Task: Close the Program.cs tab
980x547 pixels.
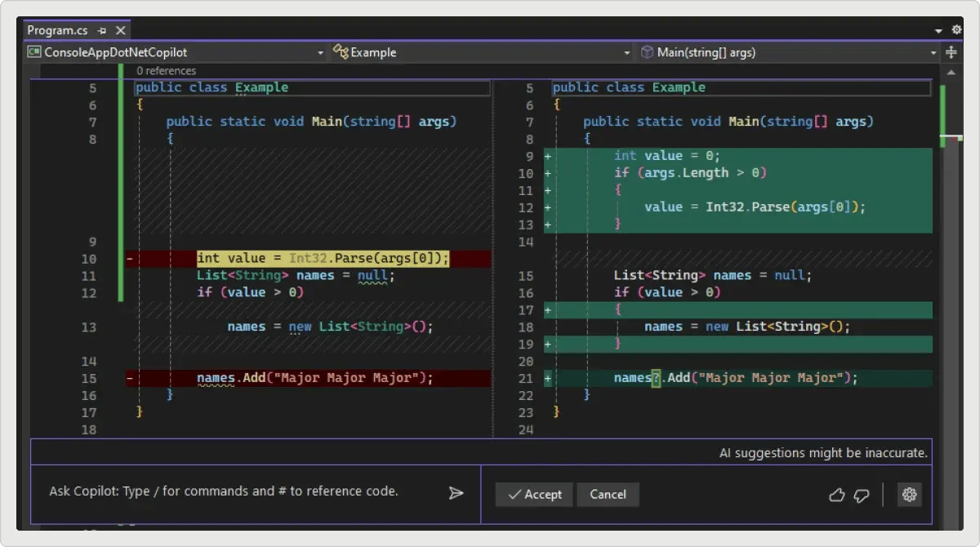Action: tap(120, 30)
